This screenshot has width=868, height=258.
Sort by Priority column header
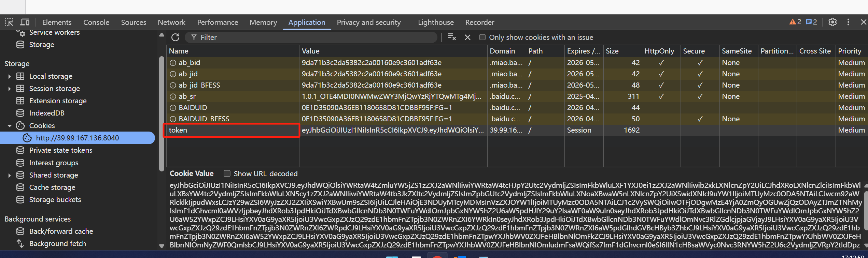point(851,51)
